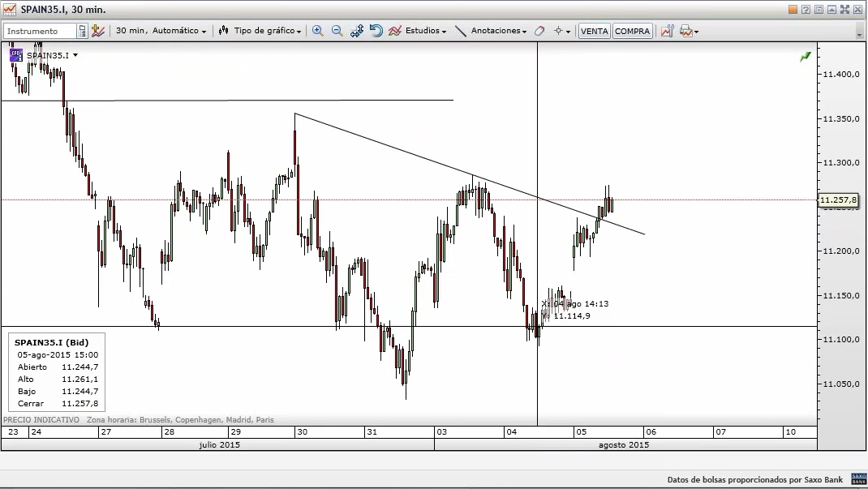
Task: Zoom in on the chart
Action: [318, 31]
